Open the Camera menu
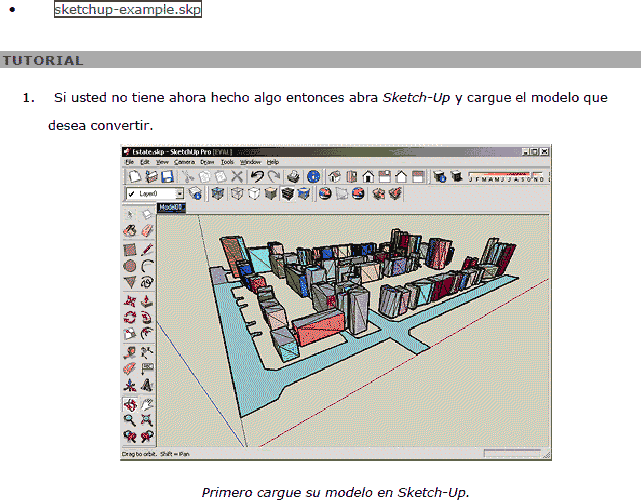 point(184,162)
